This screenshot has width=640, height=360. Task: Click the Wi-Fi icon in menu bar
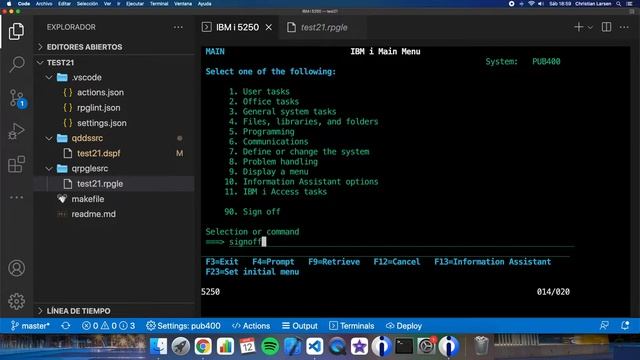coord(531,4)
